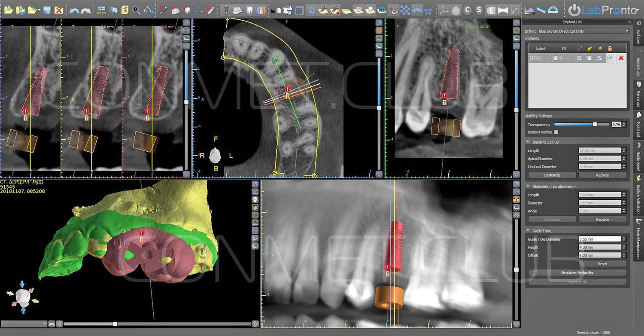Screen dimensions: 644x336
Task: Click the Reset button under Guide Tube
Action: (602, 264)
